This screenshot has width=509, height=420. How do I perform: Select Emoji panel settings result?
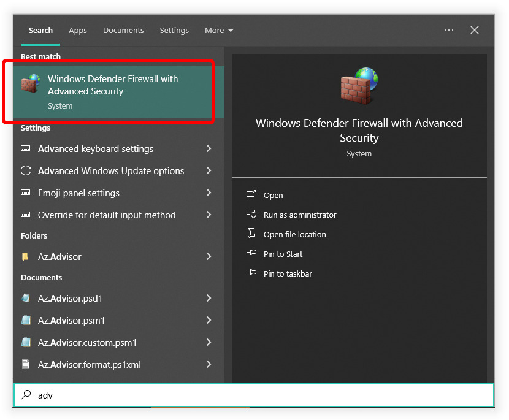pos(119,193)
